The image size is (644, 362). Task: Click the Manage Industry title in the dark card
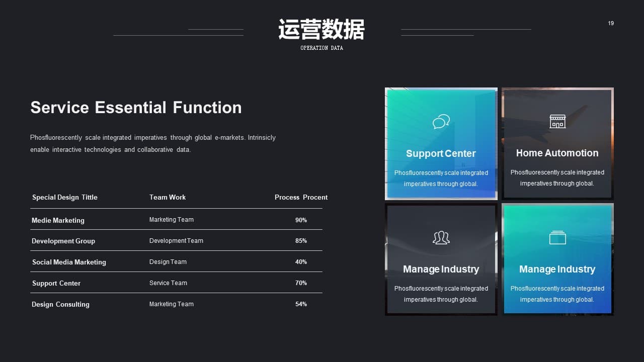[x=441, y=269]
